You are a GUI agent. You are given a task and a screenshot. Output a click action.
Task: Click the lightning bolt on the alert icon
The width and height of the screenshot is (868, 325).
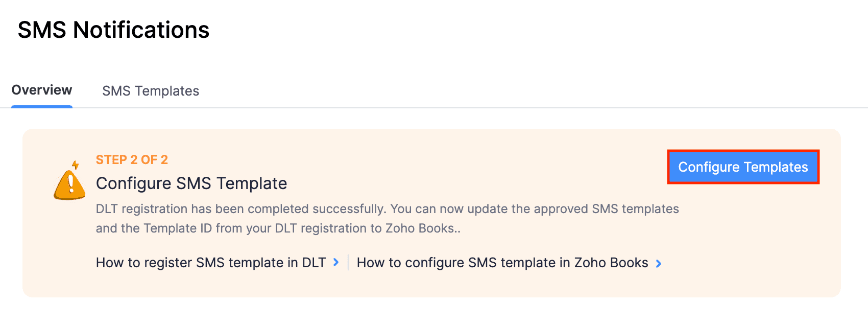[76, 164]
